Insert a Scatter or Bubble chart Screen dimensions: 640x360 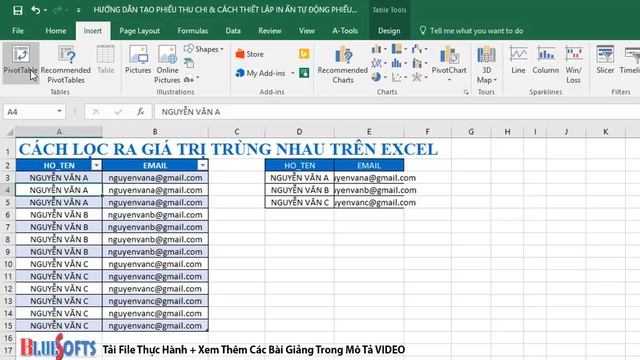pyautogui.click(x=399, y=77)
